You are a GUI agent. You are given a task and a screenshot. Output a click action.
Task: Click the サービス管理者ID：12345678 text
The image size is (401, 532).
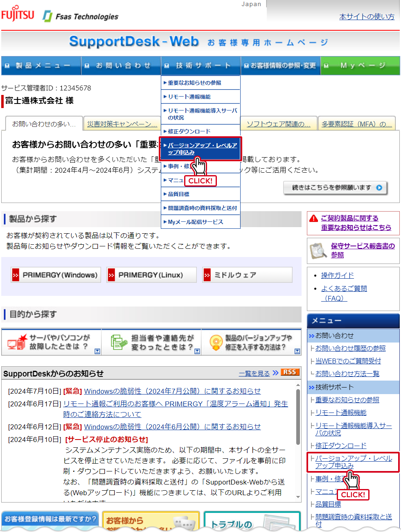coord(46,88)
